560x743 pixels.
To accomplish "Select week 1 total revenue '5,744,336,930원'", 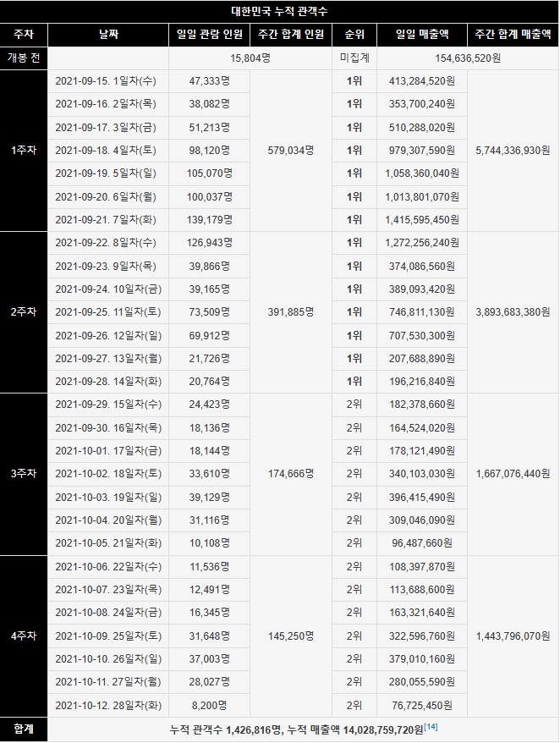I will 513,151.
